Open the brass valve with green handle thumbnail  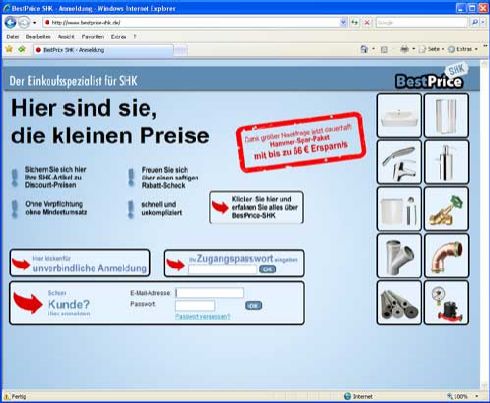click(446, 209)
